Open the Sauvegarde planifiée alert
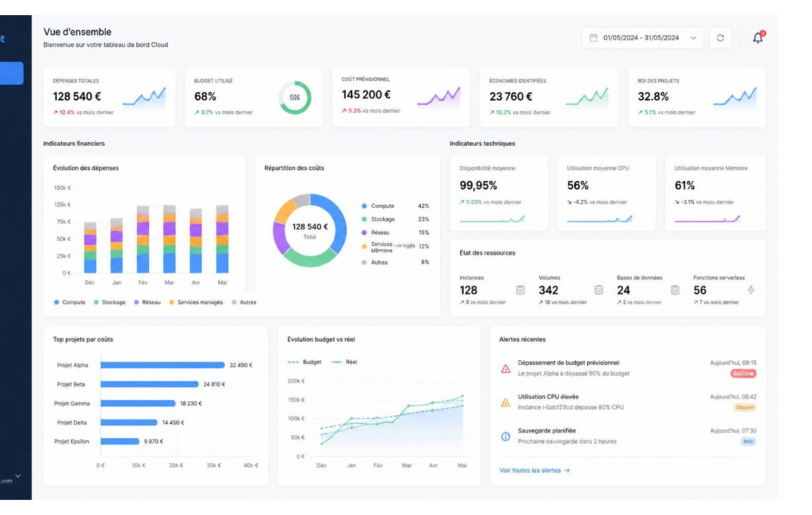Viewport: 812px width, 515px height. (x=628, y=436)
